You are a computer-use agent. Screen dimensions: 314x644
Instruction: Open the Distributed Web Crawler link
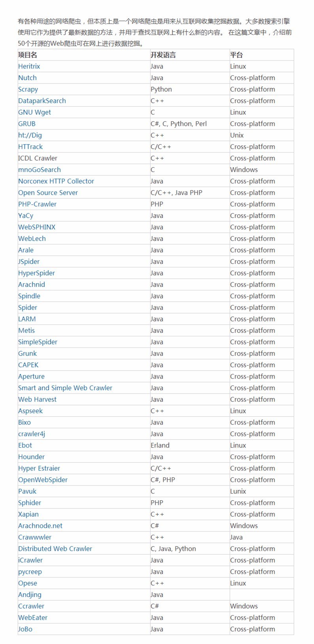tap(55, 549)
